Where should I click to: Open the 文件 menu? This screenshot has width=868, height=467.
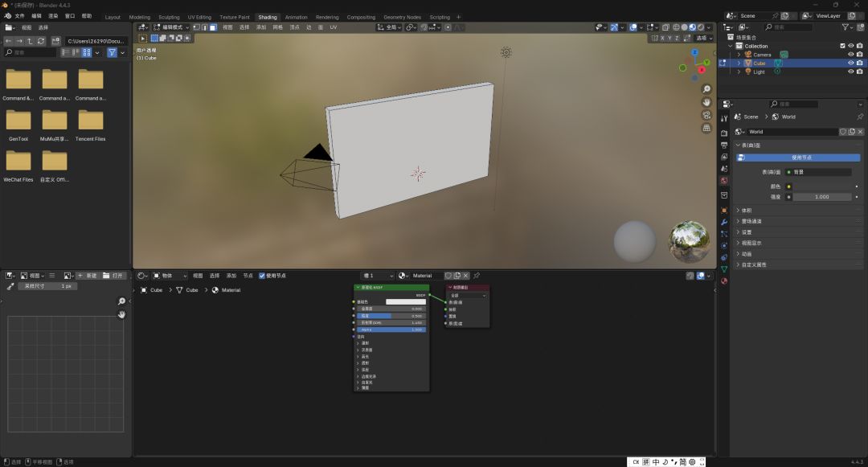(x=19, y=16)
